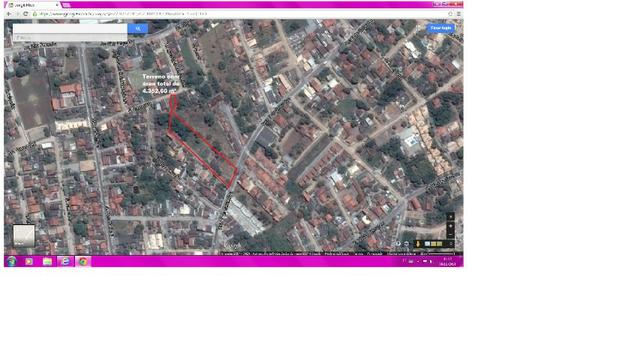Click the address bar URL

click(122, 14)
